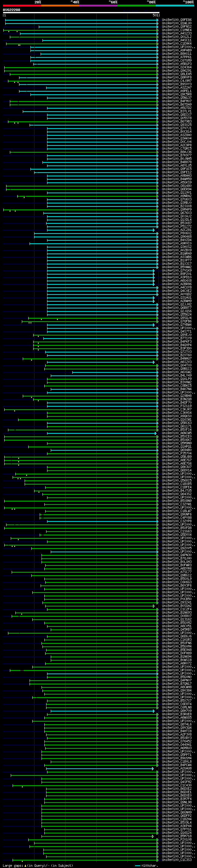Click the red 20% identity color segment

22,6
